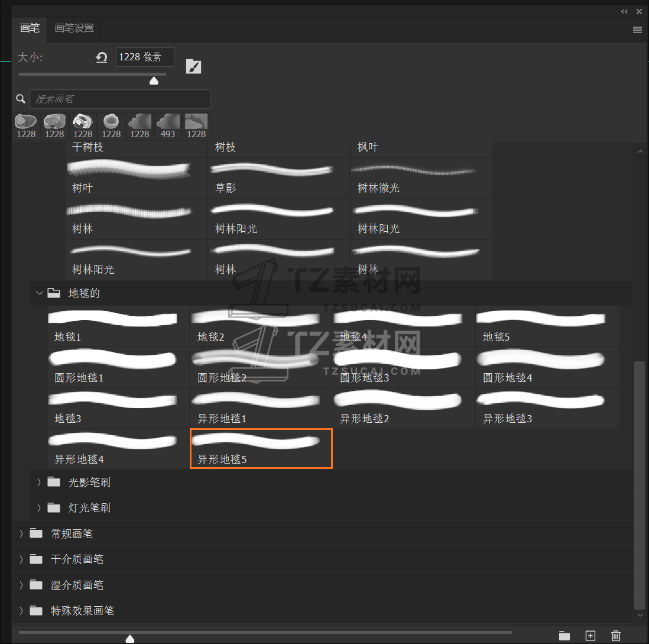
Task: Click the thumbnail size slider handle
Action: tap(130, 638)
